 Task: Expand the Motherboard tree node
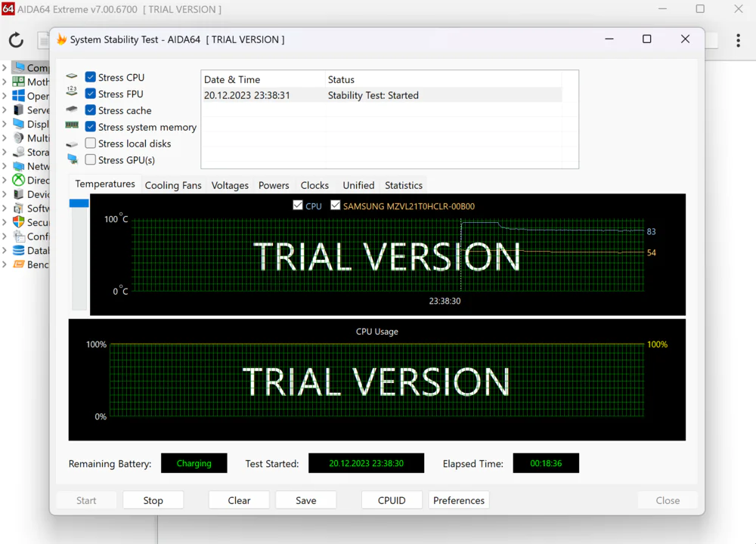5,82
